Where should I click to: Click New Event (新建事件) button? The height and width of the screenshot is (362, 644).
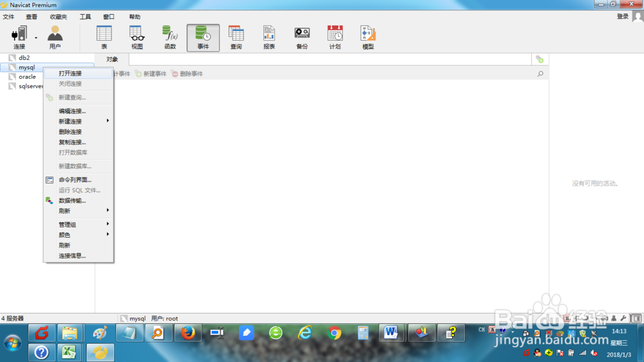[151, 73]
